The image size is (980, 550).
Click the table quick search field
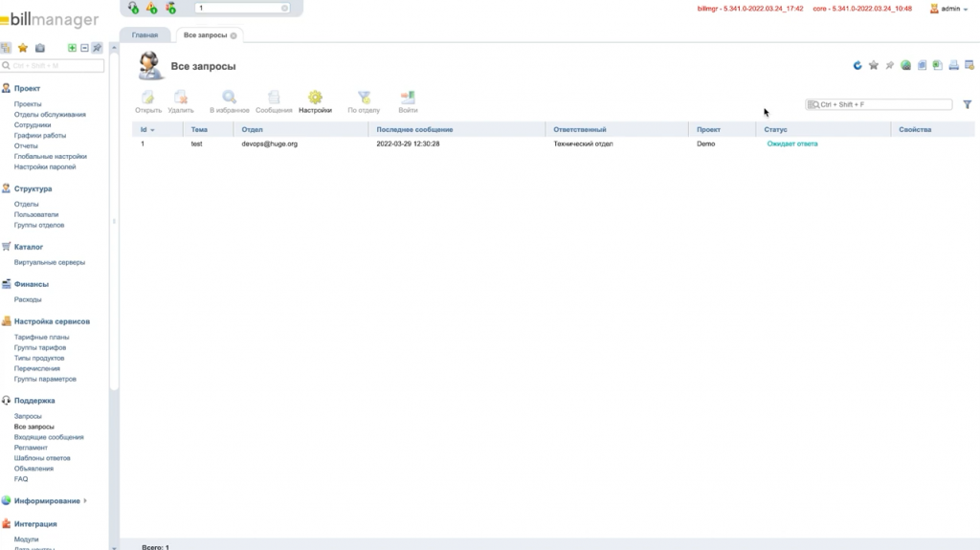879,104
